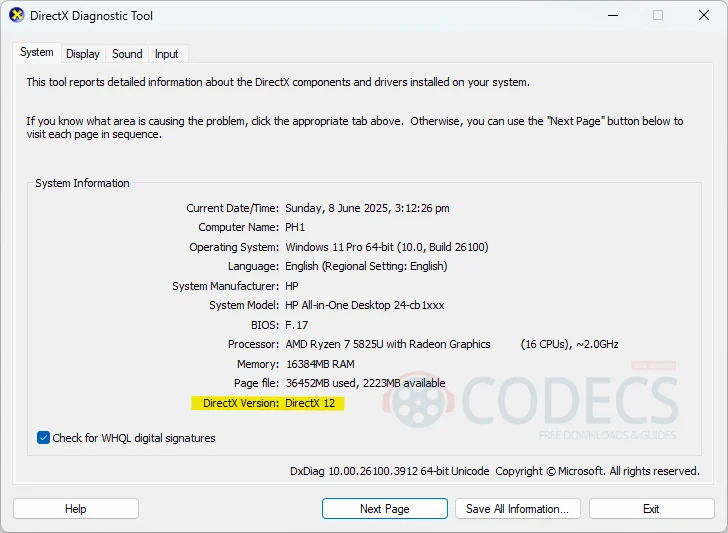The image size is (728, 533).
Task: Open the Display tab
Action: click(x=83, y=54)
